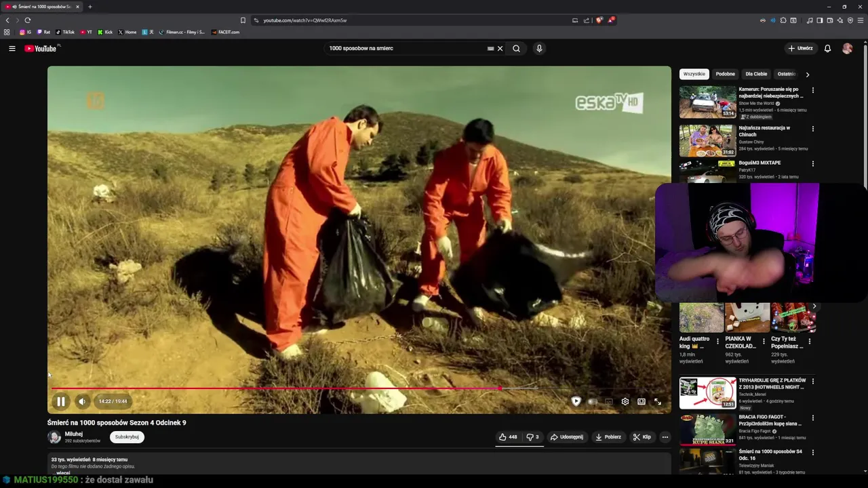Submit search with the magnifier button

point(516,48)
